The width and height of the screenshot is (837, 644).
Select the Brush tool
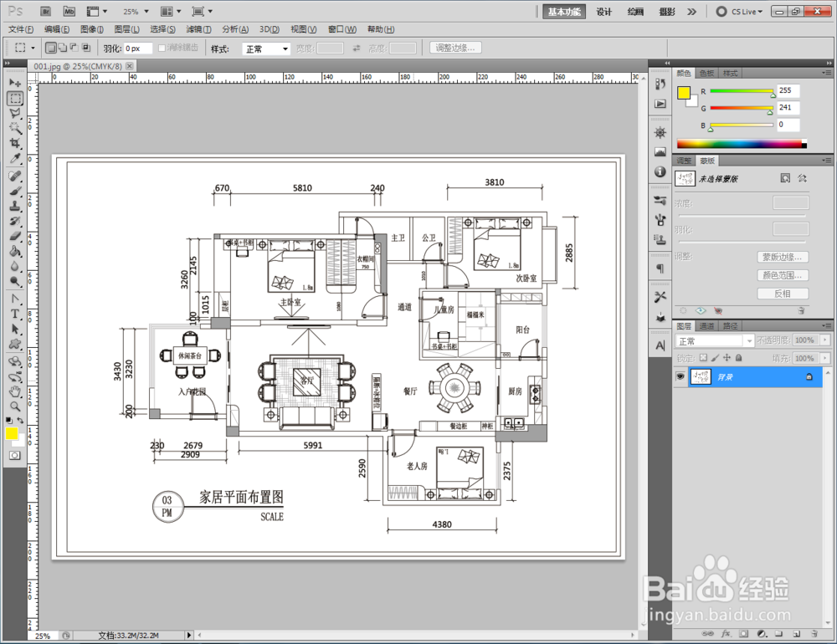[15, 191]
